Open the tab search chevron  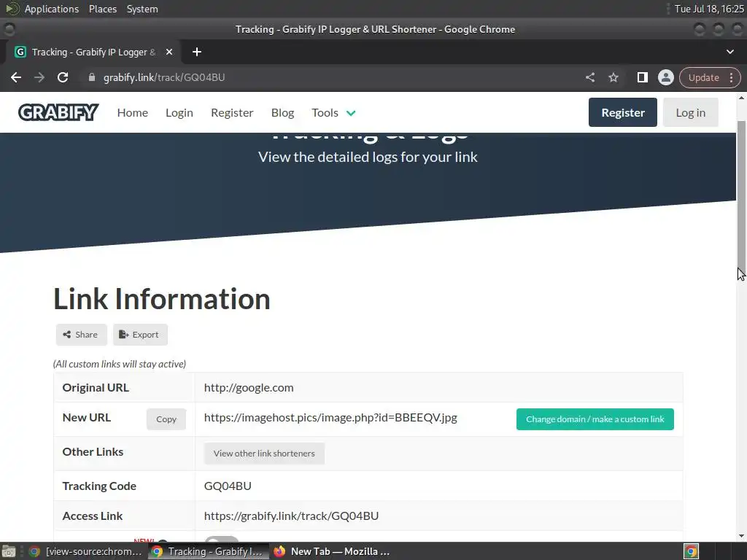click(x=729, y=52)
